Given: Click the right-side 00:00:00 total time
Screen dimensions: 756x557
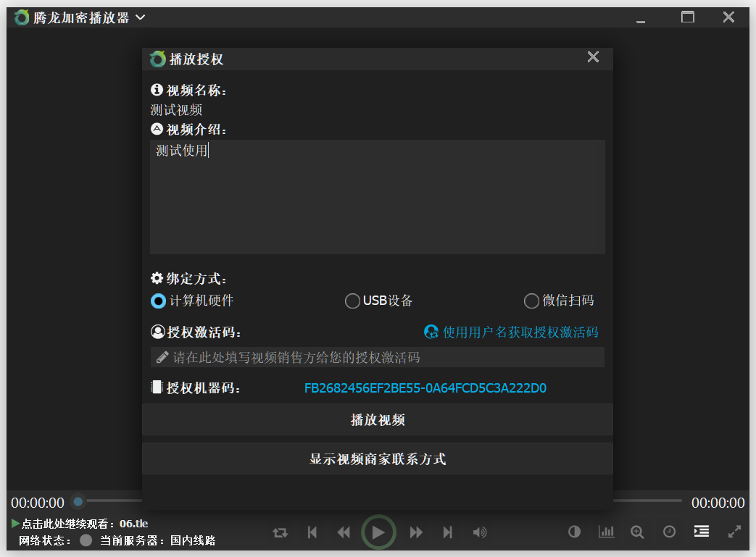Looking at the screenshot, I should click(x=718, y=503).
